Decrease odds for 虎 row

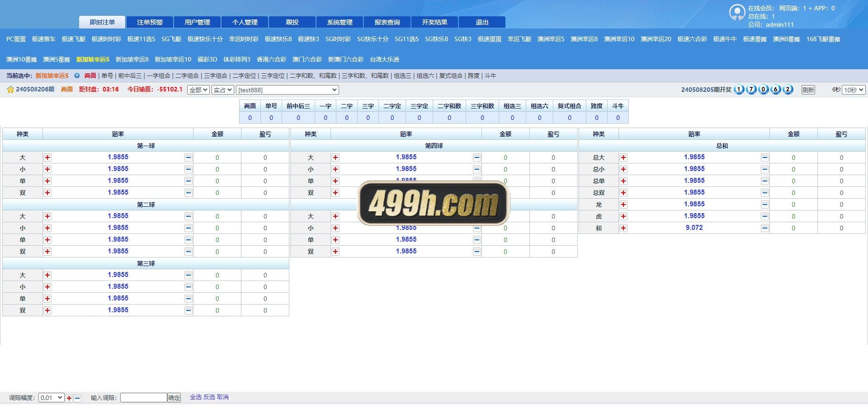764,216
